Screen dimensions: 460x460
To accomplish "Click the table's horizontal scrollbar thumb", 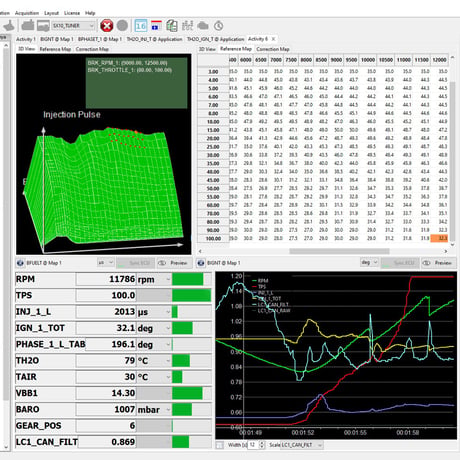I will pos(339,251).
